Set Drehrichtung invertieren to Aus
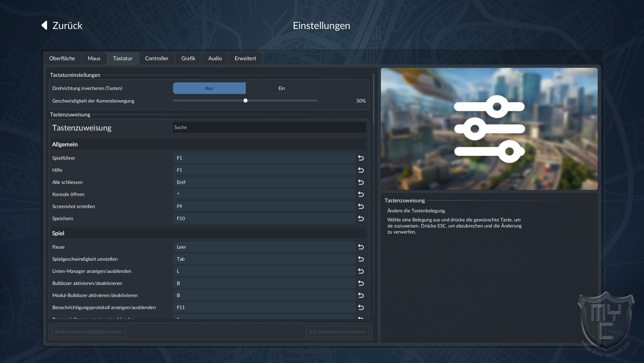The width and height of the screenshot is (644, 363). (x=209, y=88)
